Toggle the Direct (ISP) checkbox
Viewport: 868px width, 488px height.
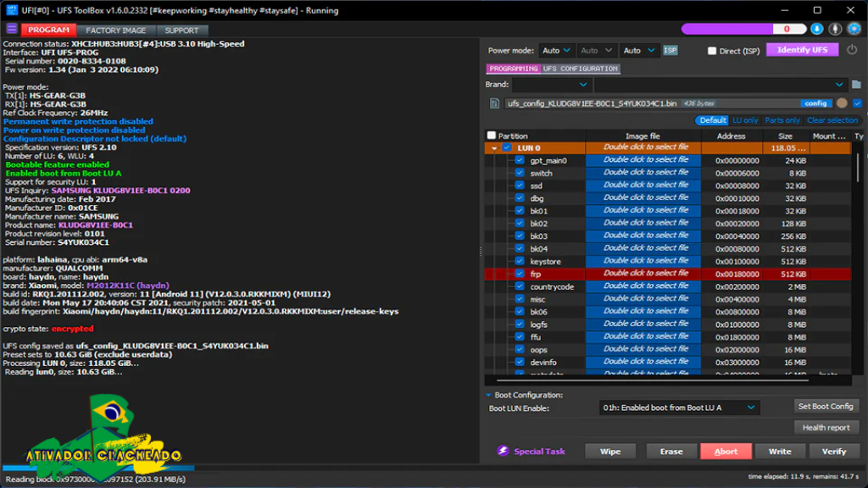click(712, 51)
